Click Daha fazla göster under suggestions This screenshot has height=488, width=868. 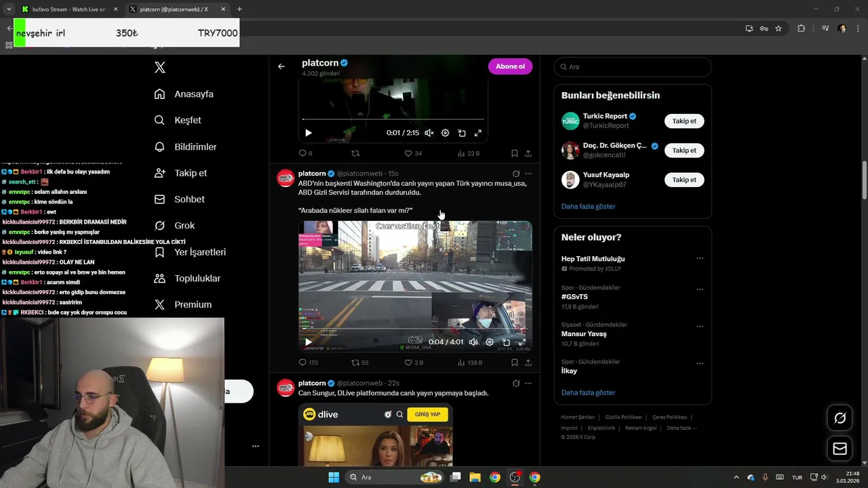click(588, 206)
